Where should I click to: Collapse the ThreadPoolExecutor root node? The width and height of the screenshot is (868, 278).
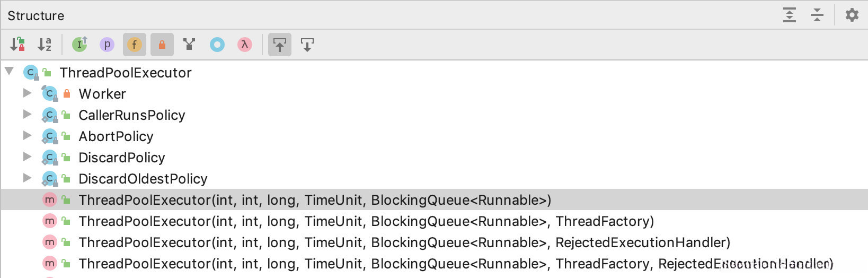(9, 71)
